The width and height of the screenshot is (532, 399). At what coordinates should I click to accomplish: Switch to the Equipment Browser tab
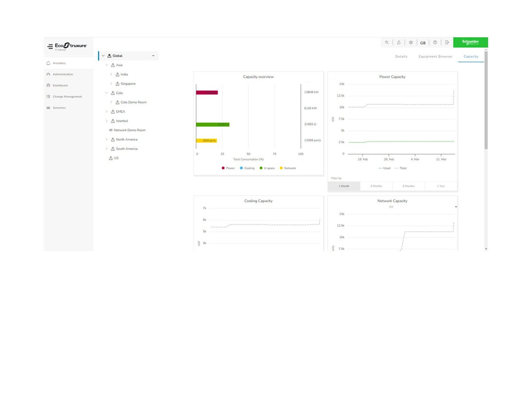(435, 57)
